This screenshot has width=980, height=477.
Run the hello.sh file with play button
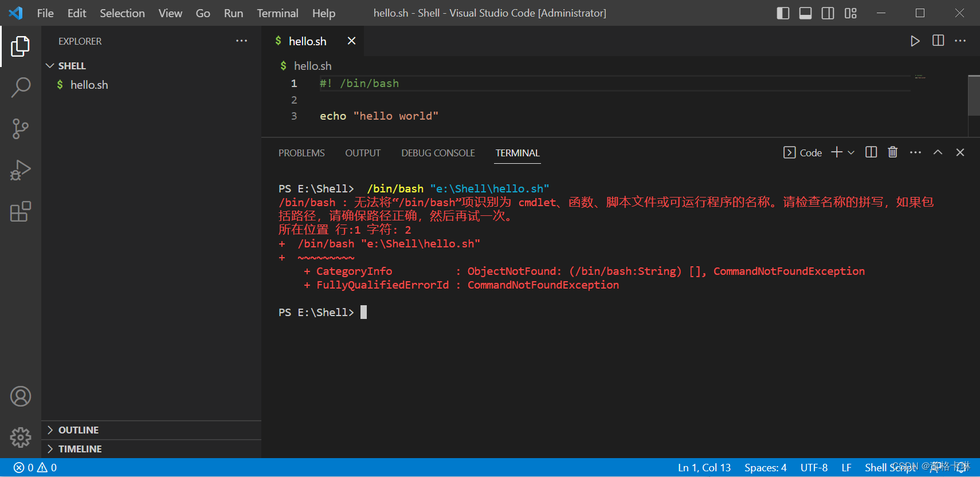coord(915,41)
